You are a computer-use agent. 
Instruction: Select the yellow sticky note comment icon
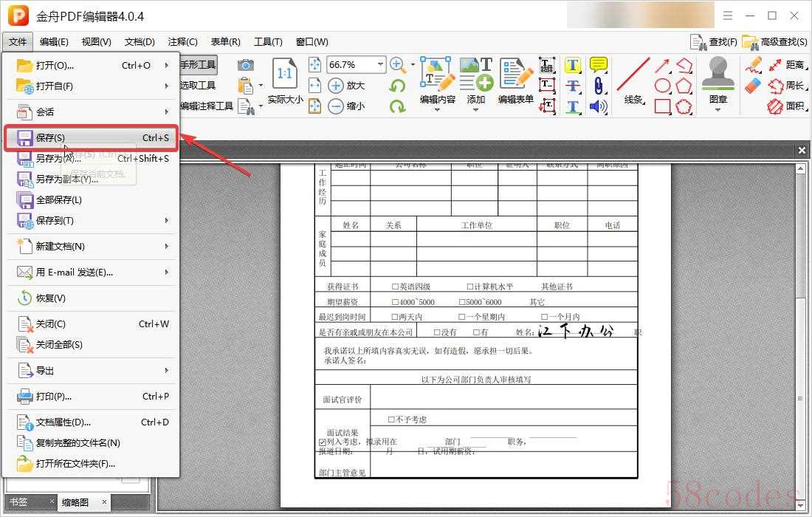coord(598,65)
